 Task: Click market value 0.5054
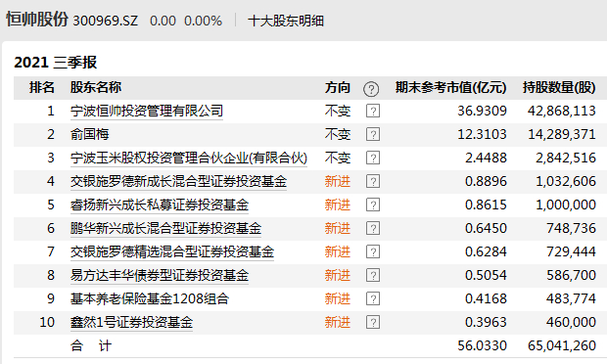(486, 275)
